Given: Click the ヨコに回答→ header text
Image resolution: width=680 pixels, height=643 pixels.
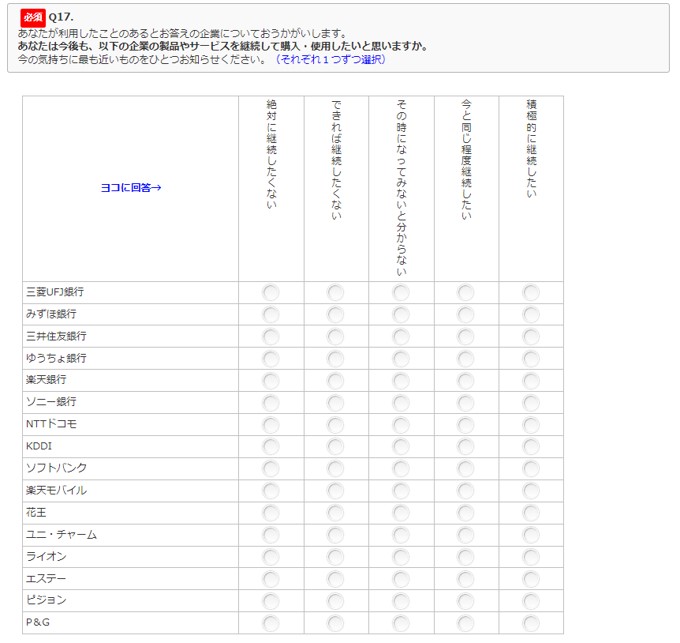Looking at the screenshot, I should tap(131, 188).
